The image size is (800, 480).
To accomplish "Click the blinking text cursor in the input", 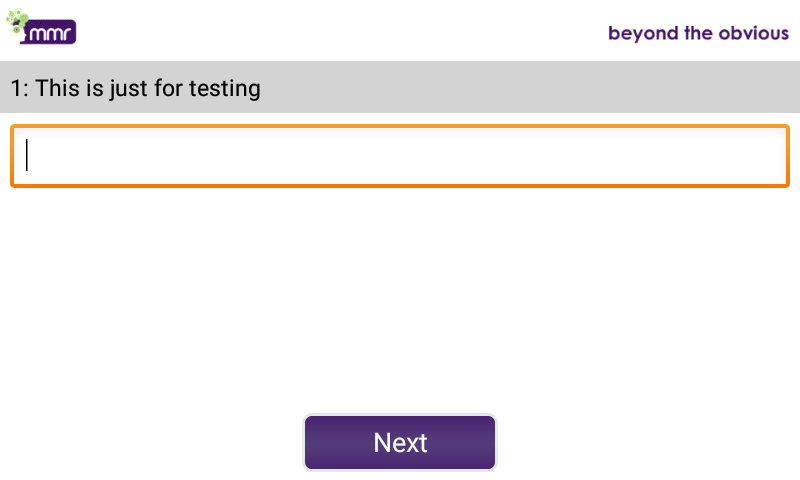I will [x=27, y=156].
